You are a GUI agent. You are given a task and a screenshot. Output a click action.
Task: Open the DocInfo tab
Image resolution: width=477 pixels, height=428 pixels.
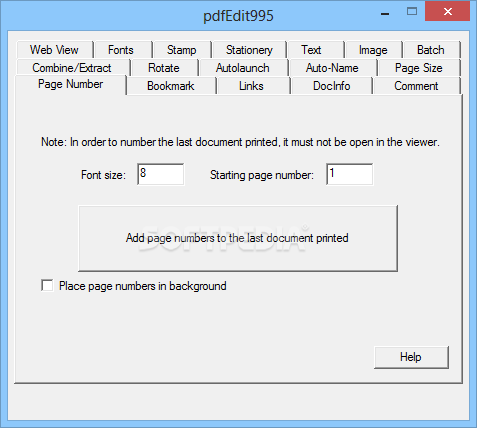click(x=332, y=86)
